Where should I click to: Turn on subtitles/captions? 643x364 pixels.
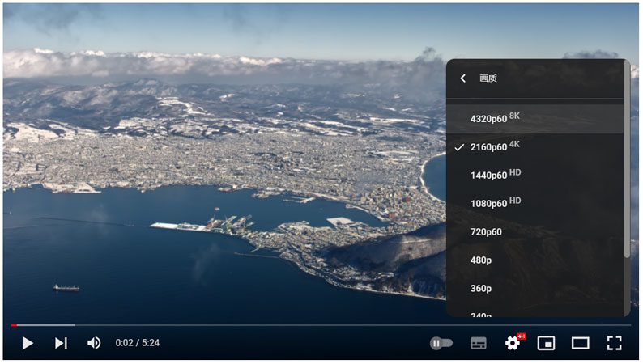(x=479, y=343)
